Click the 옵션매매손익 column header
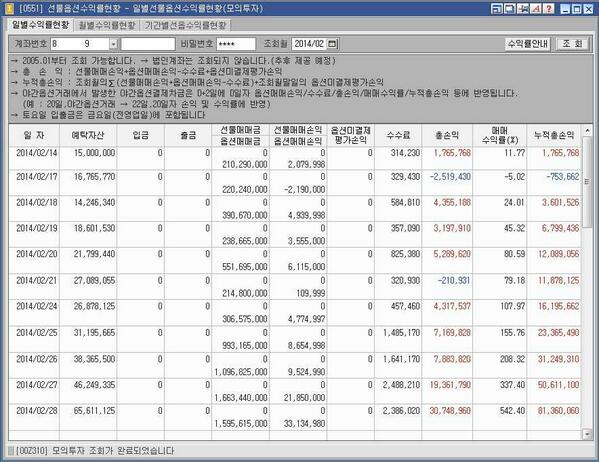Viewport: 599px width, 462px height. pyautogui.click(x=298, y=141)
